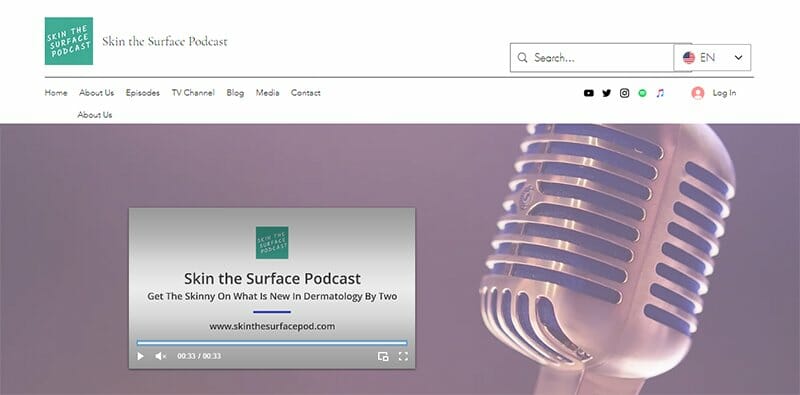
Task: Open the Episodes page
Action: [x=143, y=93]
